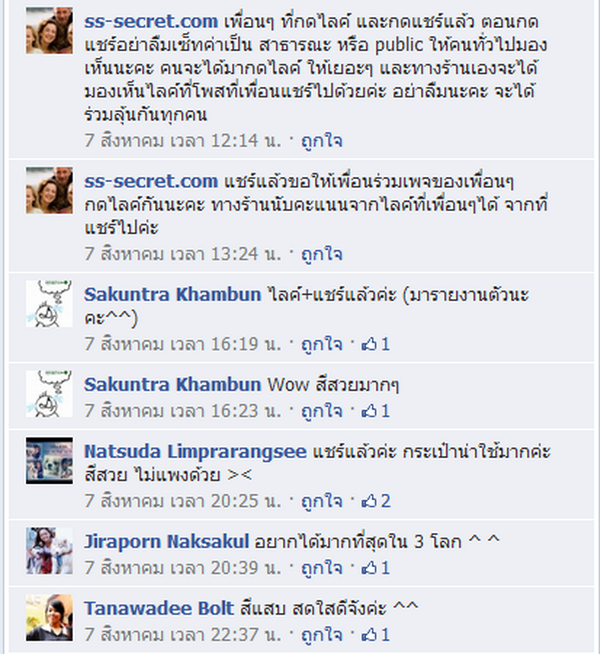Open Jiraporn Naksakul's profile picture

tap(49, 551)
